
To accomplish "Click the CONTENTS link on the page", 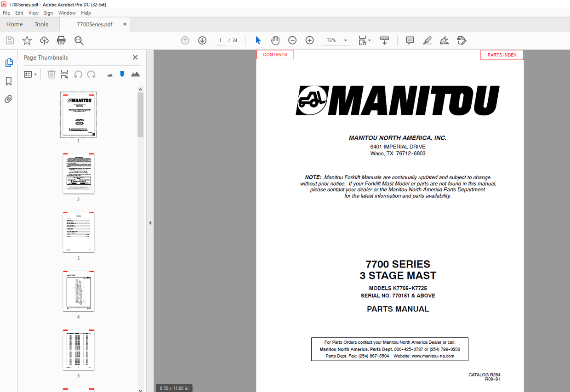I will 274,54.
